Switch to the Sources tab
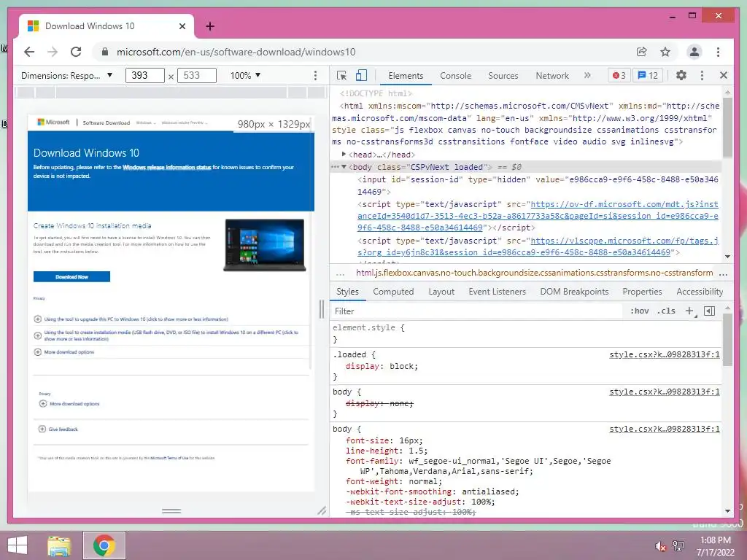 coord(503,75)
